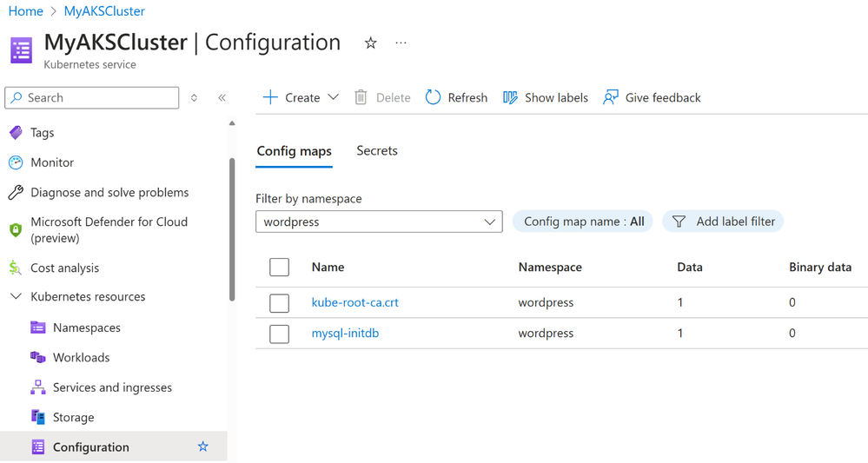Viewport: 868px width, 463px height.
Task: Open the more options ellipsis next to title
Action: (x=401, y=43)
